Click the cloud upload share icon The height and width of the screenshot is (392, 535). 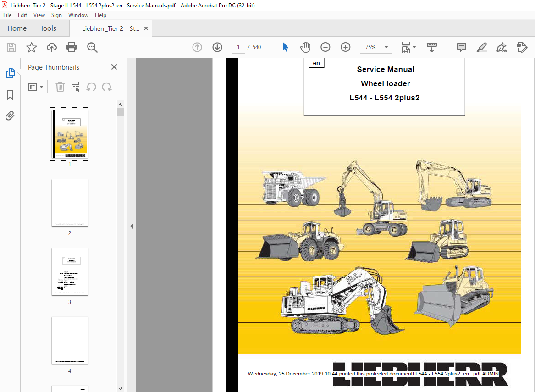(51, 47)
